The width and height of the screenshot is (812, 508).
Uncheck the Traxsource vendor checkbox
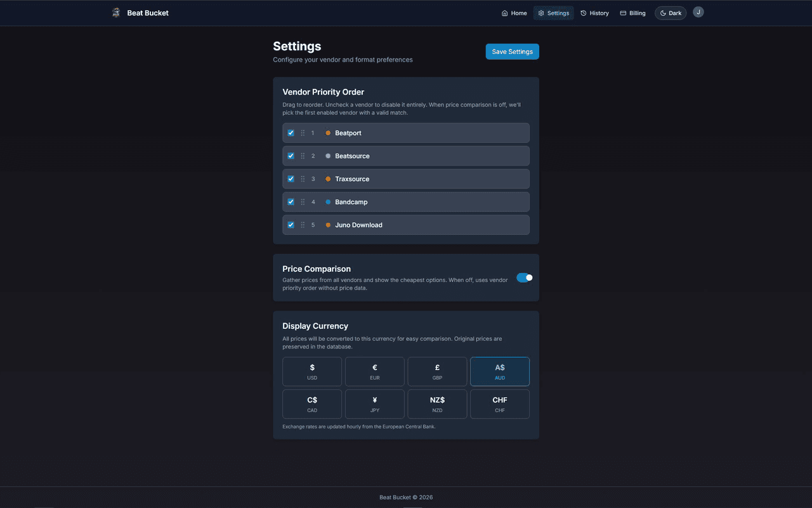coord(291,178)
